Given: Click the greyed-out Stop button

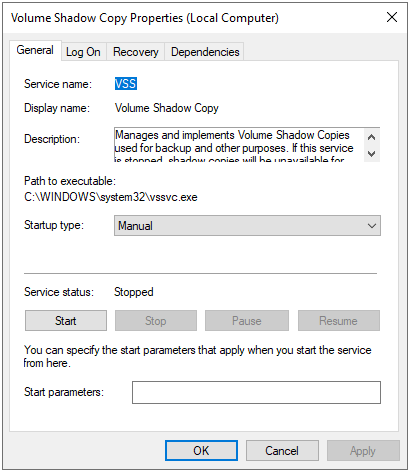Looking at the screenshot, I should tap(156, 321).
